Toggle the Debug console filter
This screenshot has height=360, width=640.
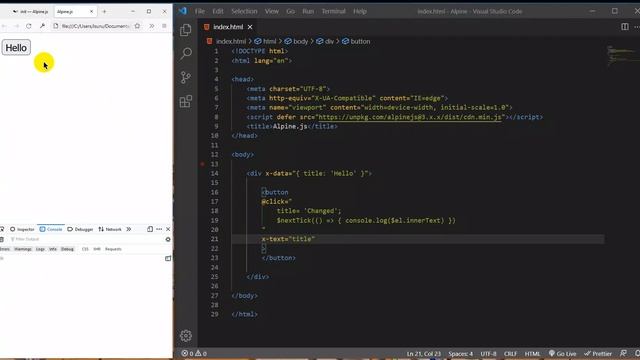(x=67, y=249)
